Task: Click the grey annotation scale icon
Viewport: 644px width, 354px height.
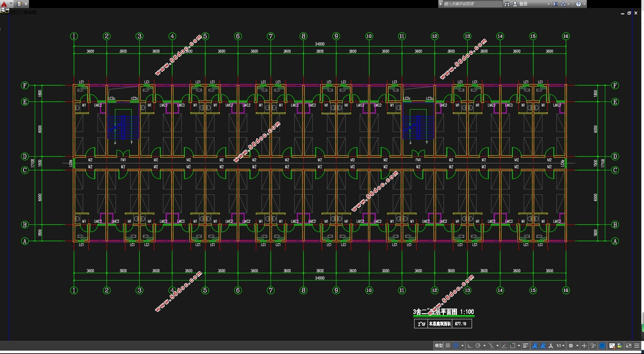Action: coord(551,346)
